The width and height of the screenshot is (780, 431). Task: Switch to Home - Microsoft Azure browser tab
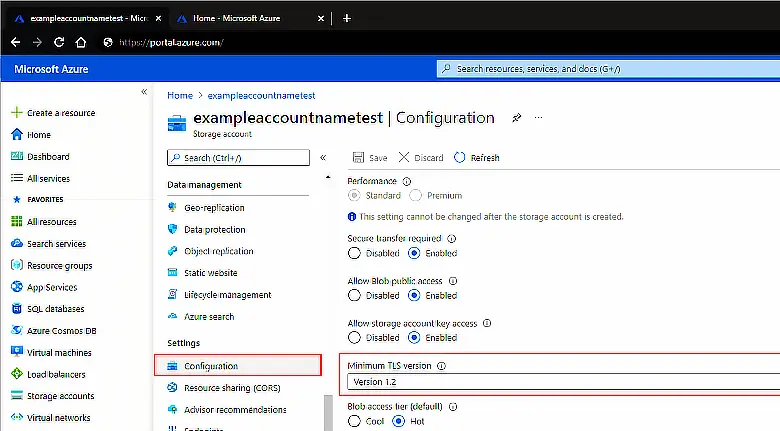click(x=249, y=18)
